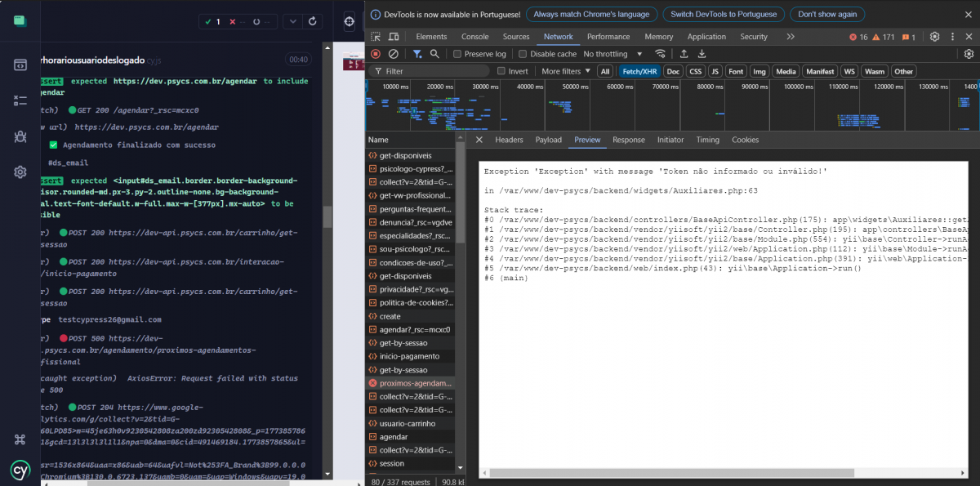Open Cypress Specs page in sidebar
This screenshot has width=980, height=486.
(20, 65)
